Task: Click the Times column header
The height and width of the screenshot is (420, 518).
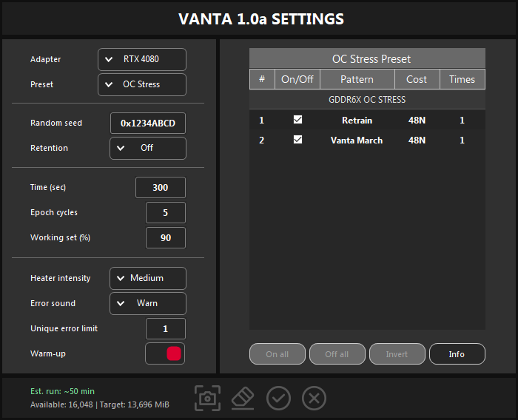Action: click(462, 79)
